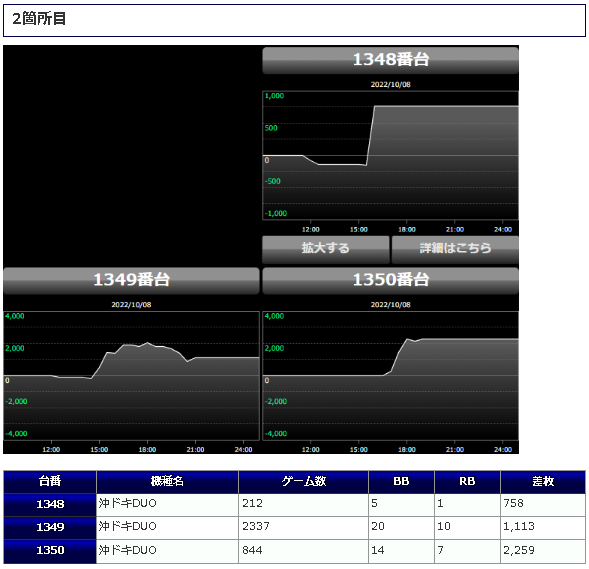Image resolution: width=589 pixels, height=569 pixels.
Task: Click the 1350番台 slump graph
Action: click(x=391, y=376)
